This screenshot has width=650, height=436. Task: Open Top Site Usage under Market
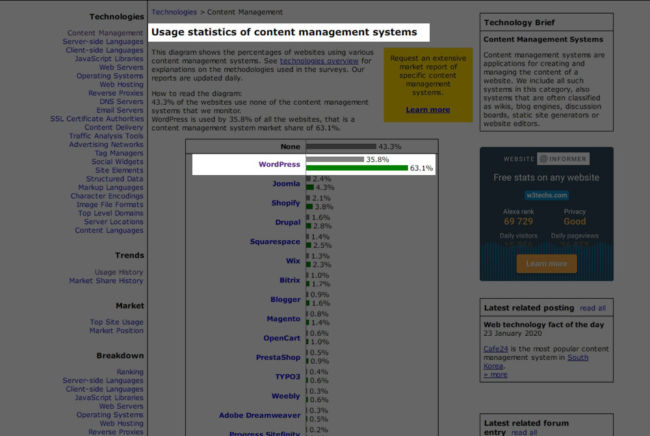(116, 322)
